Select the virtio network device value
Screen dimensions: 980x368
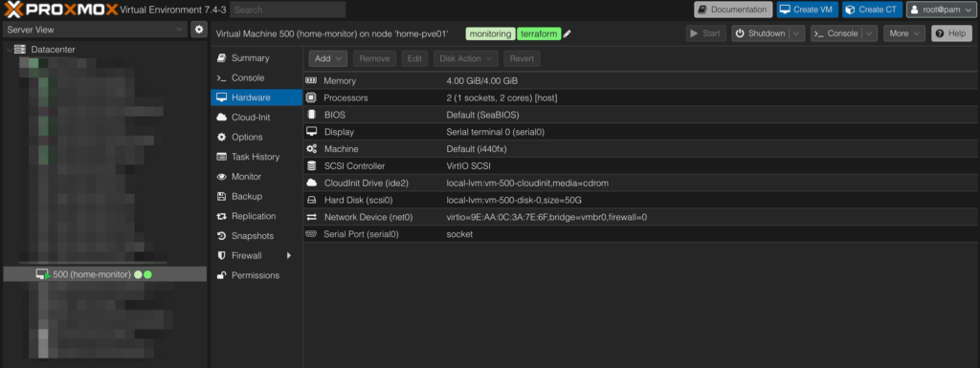546,217
